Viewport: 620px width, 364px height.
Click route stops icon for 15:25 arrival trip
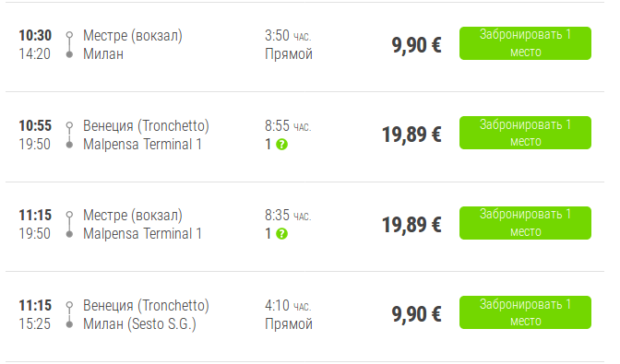pyautogui.click(x=69, y=314)
